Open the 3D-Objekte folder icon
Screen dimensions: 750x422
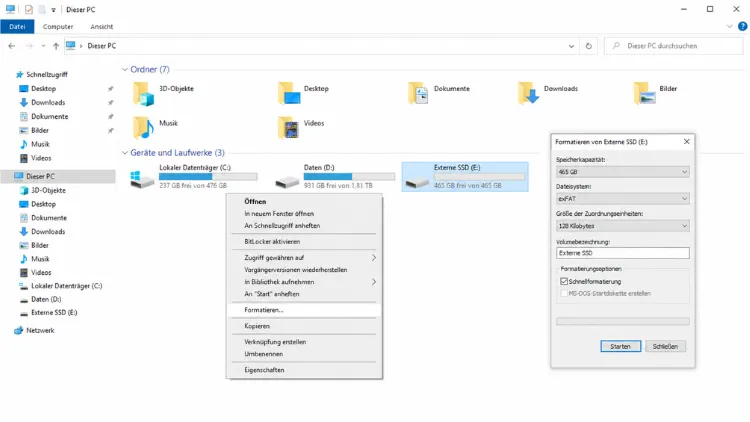coord(143,93)
